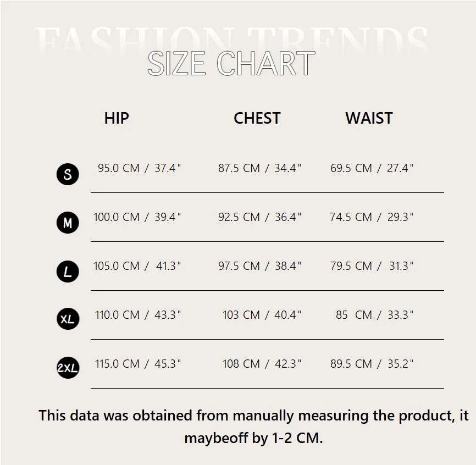The width and height of the screenshot is (476, 465).
Task: Click the CHEST column header
Action: tap(257, 118)
